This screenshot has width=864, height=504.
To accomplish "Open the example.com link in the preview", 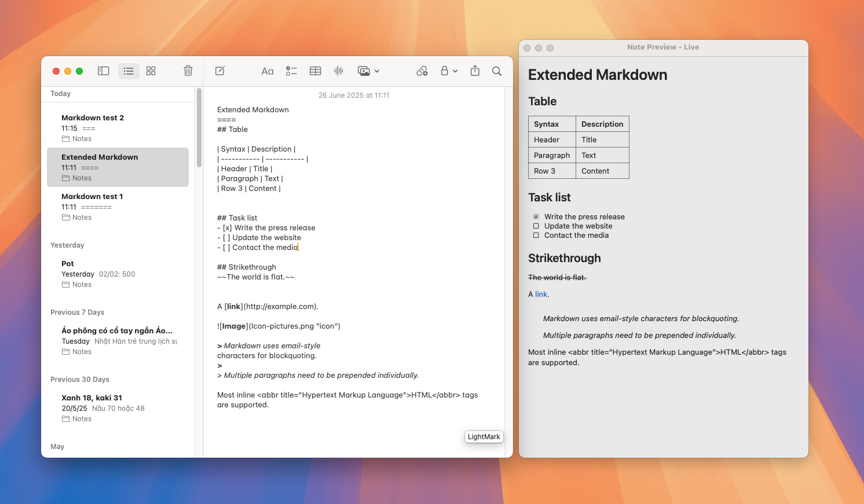I will (540, 294).
